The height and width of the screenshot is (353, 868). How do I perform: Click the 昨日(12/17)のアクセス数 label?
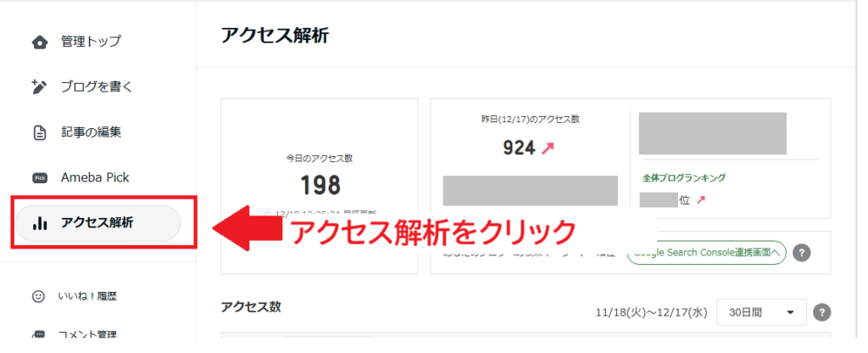click(530, 120)
